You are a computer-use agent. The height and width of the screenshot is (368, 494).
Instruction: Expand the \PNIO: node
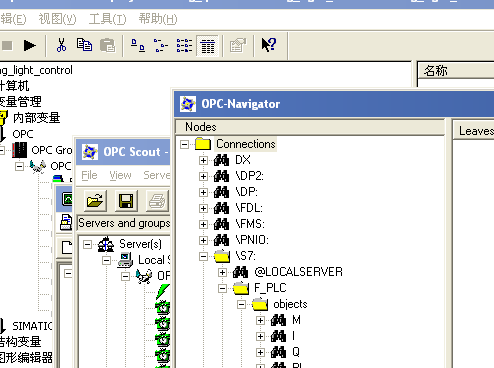pos(203,240)
